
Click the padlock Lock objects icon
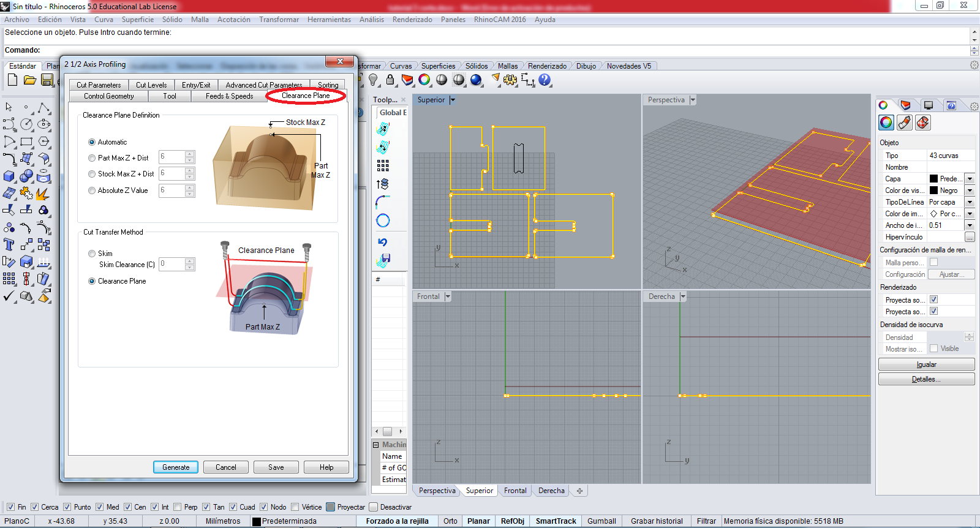tap(390, 80)
